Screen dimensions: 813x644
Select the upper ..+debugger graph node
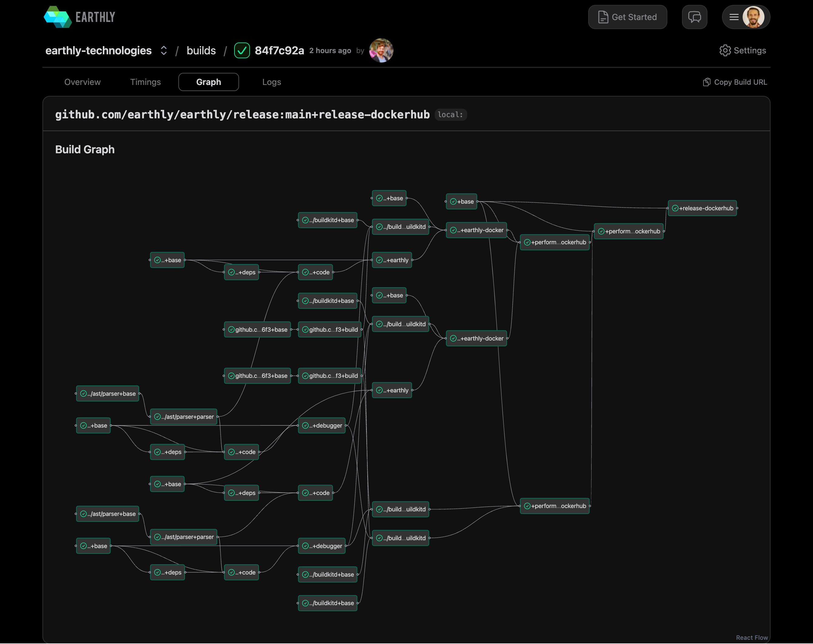(x=322, y=426)
